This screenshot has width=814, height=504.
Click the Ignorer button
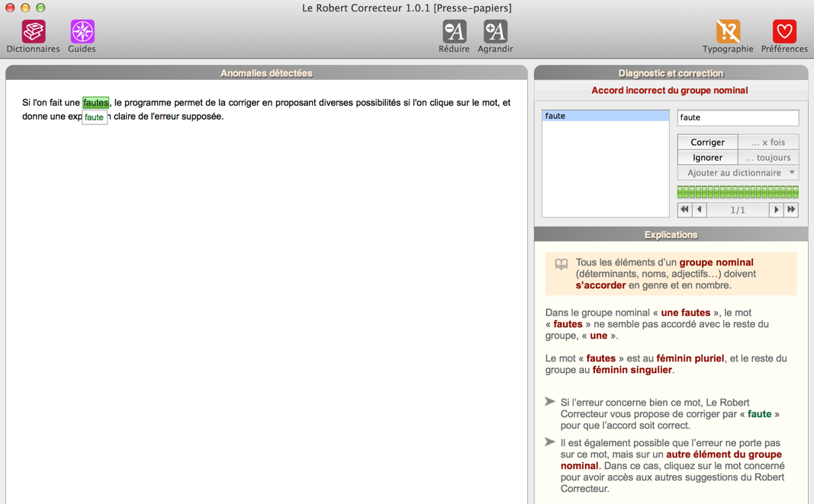[x=708, y=157]
